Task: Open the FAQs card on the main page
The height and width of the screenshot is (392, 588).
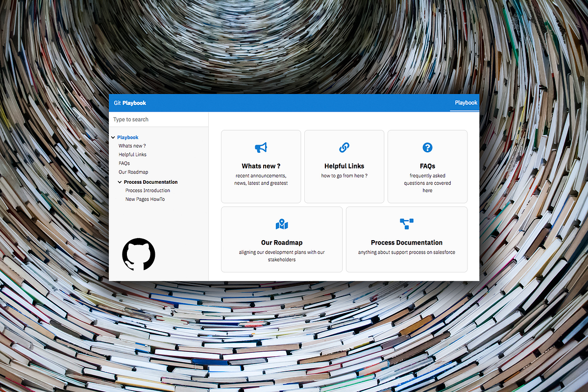Action: [x=427, y=167]
